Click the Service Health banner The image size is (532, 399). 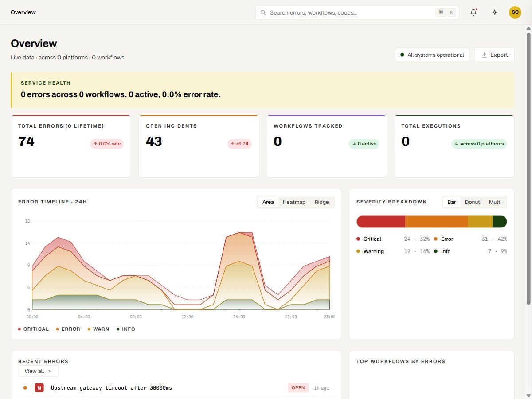(x=262, y=90)
